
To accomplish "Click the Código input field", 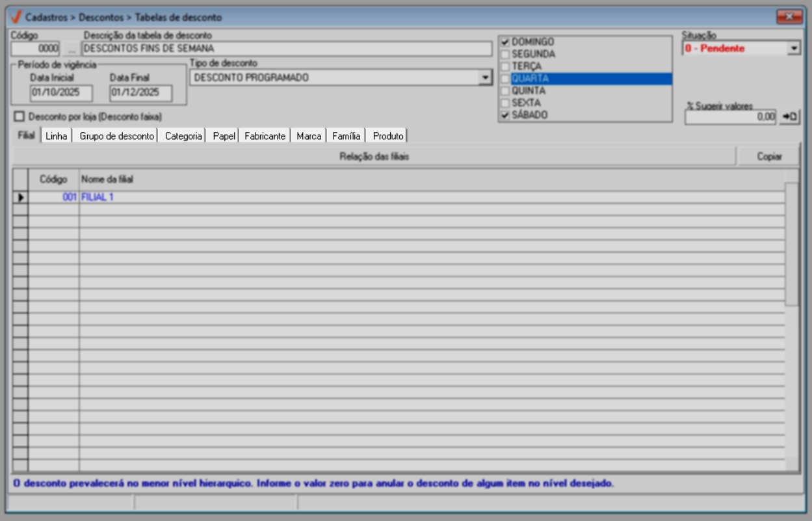I will 36,49.
